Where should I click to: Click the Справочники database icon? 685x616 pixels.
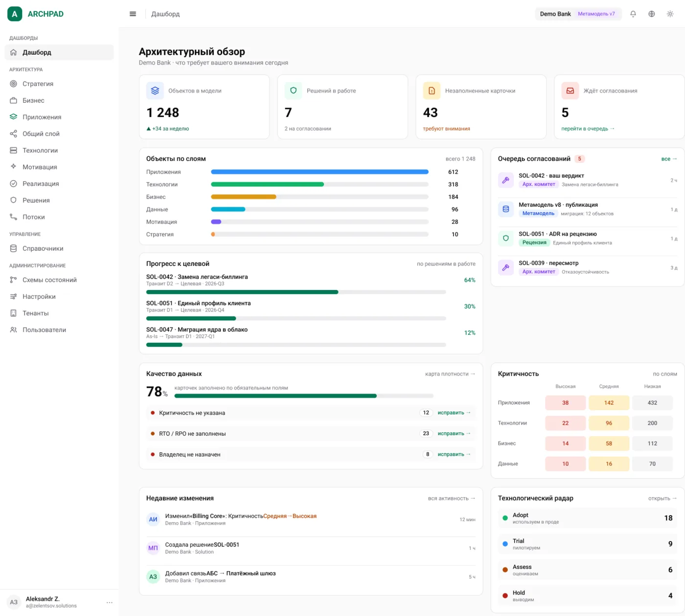click(x=14, y=249)
